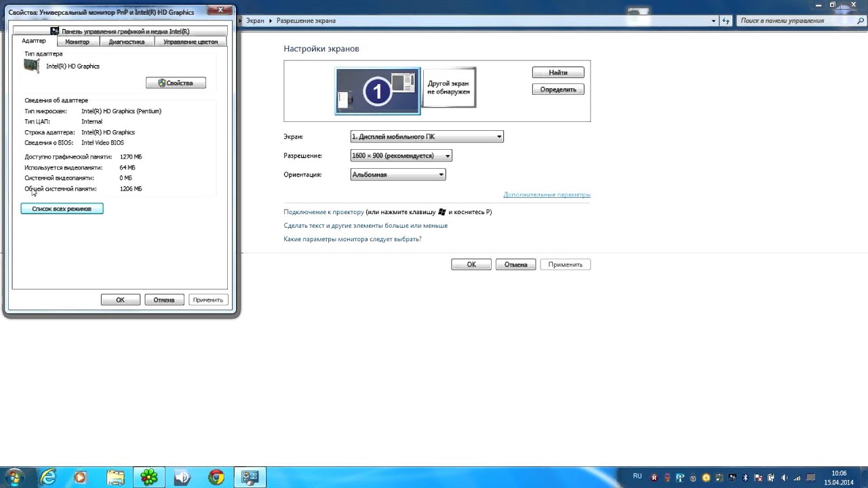Click Применить in the adapter properties dialog
This screenshot has height=488, width=868.
tap(208, 300)
